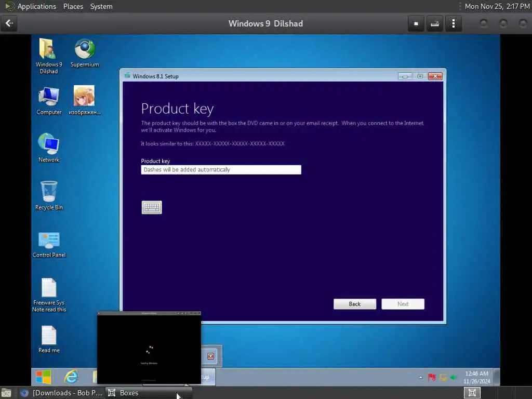Click the guest clock showing 12:46 AM
The height and width of the screenshot is (399, 532).
pyautogui.click(x=476, y=377)
